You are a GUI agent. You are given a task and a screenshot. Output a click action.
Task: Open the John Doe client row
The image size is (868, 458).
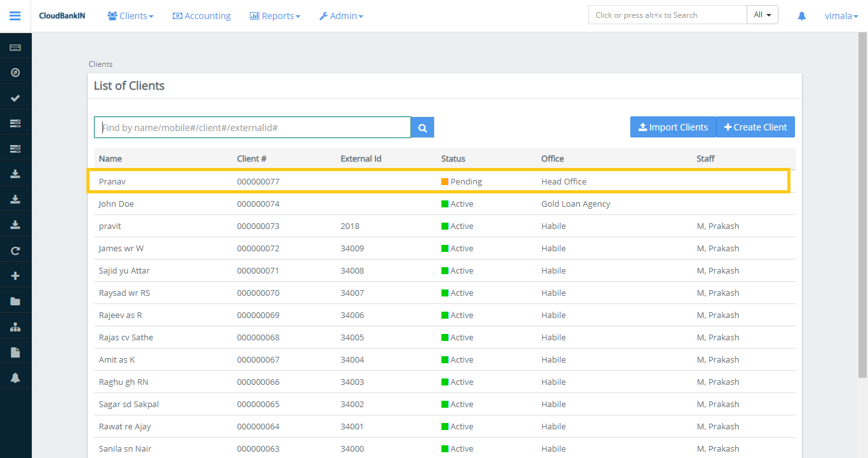[x=116, y=204]
